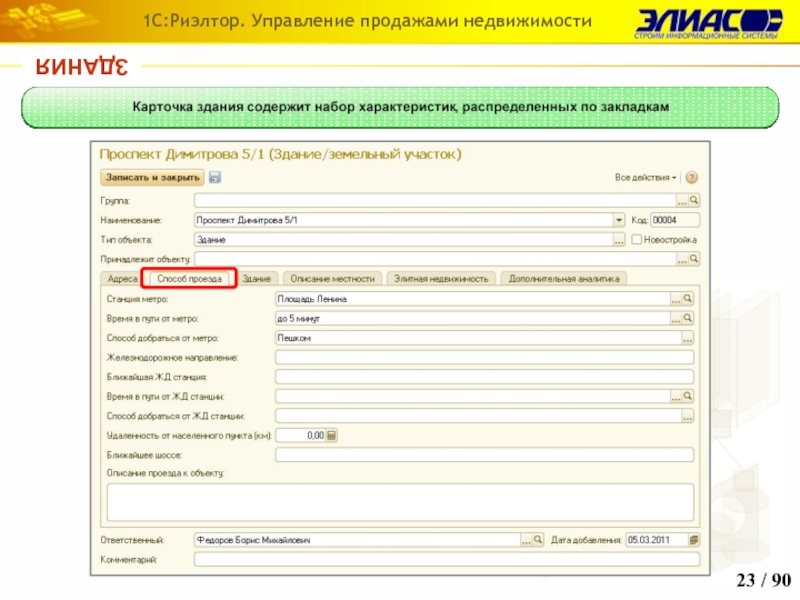Open calendar icon for Дата добавления

coord(693,540)
